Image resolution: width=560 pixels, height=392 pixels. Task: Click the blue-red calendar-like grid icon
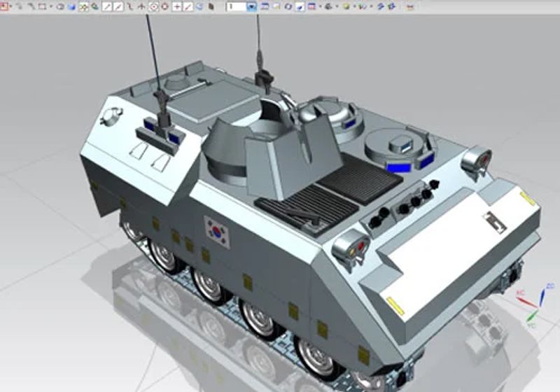pyautogui.click(x=311, y=6)
